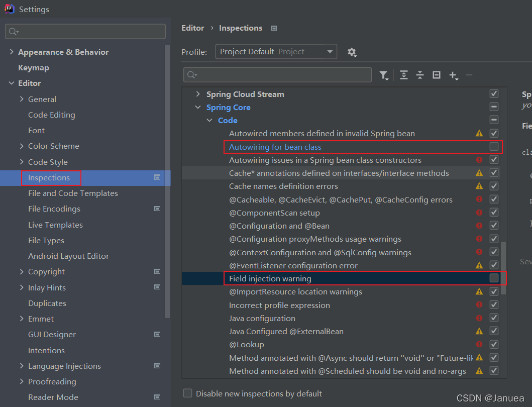Click the project icon on Inspections sidebar row
The width and height of the screenshot is (532, 407).
[x=157, y=177]
